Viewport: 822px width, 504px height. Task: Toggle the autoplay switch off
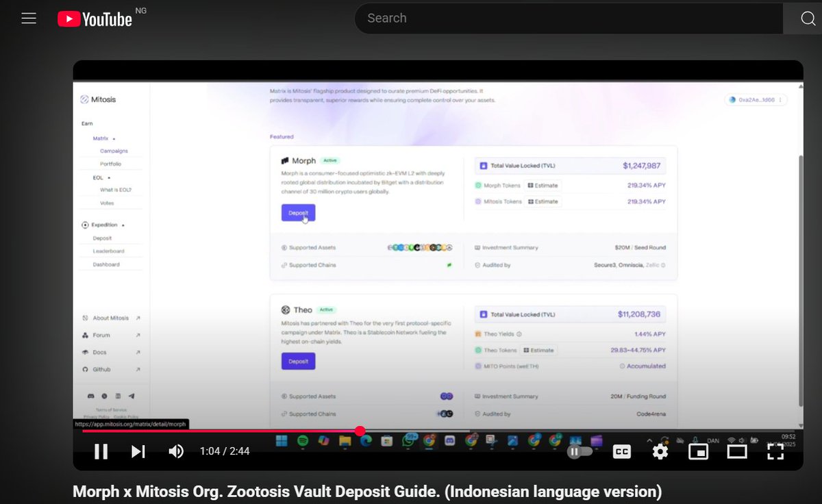click(580, 451)
